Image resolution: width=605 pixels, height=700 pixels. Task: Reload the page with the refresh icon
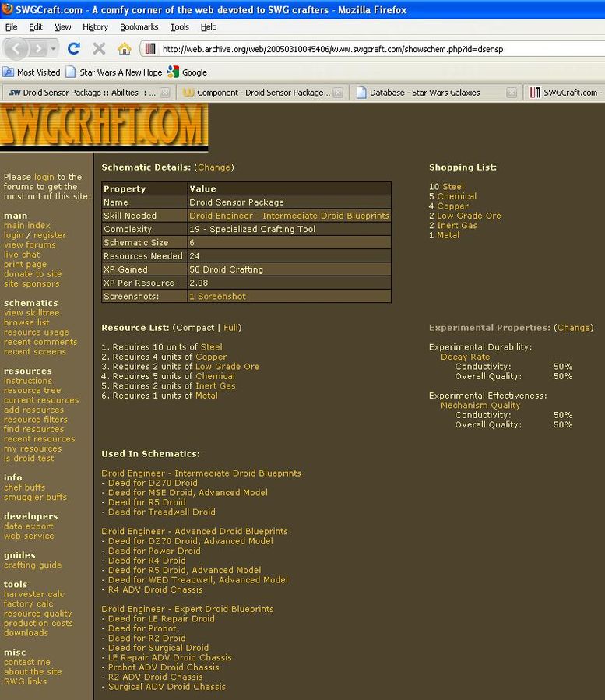[x=74, y=48]
